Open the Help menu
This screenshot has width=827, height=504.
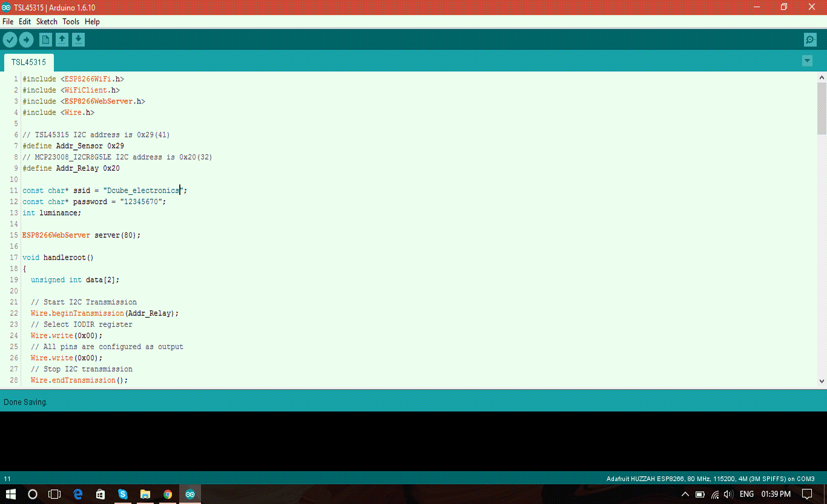click(92, 22)
